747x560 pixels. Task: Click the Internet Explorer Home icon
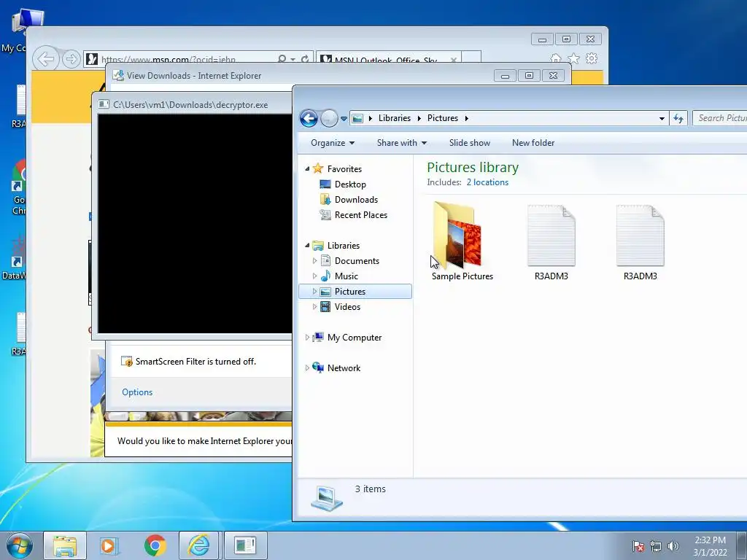coord(555,58)
